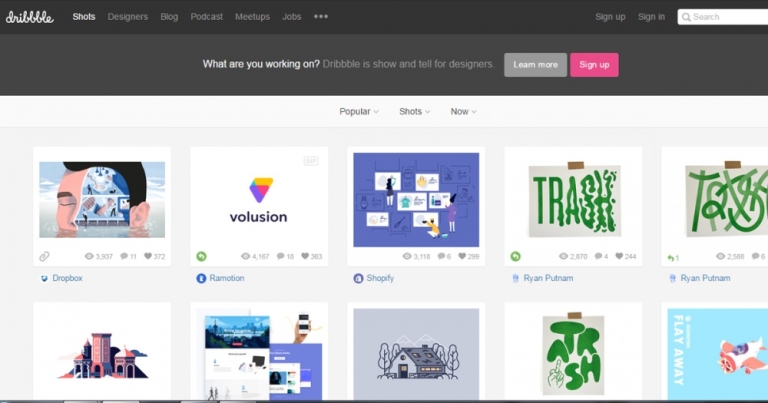The height and width of the screenshot is (403, 768).
Task: Click the green rebound icon on volusion shot
Action: point(201,256)
